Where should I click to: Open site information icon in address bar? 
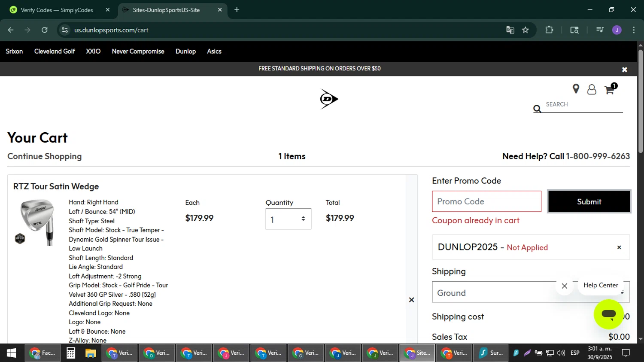point(65,30)
